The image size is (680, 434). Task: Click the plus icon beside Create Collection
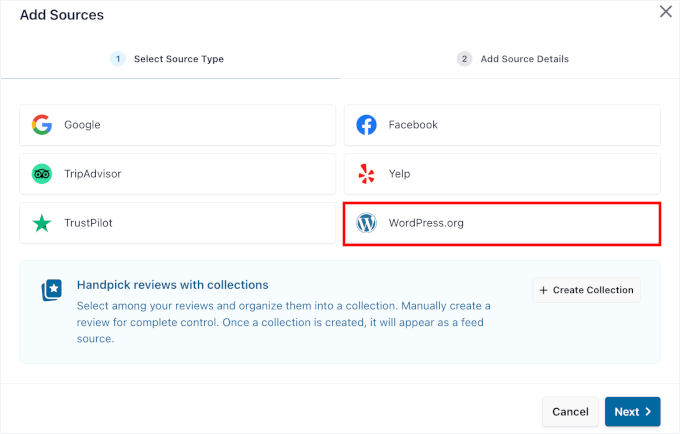click(x=543, y=290)
